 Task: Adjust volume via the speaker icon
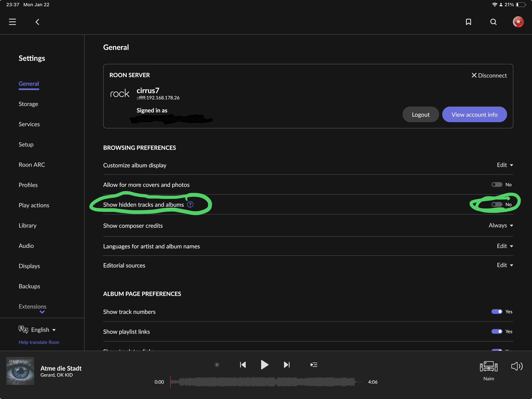[x=517, y=366]
